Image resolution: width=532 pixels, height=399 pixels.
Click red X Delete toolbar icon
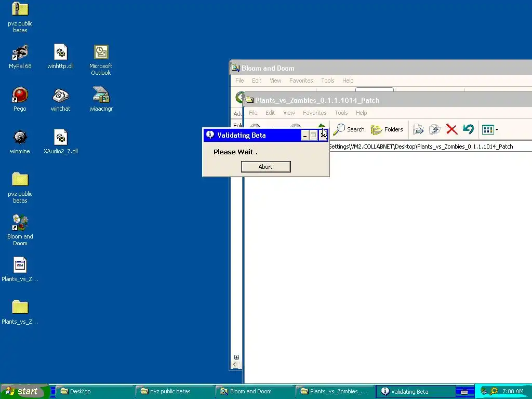pos(451,129)
